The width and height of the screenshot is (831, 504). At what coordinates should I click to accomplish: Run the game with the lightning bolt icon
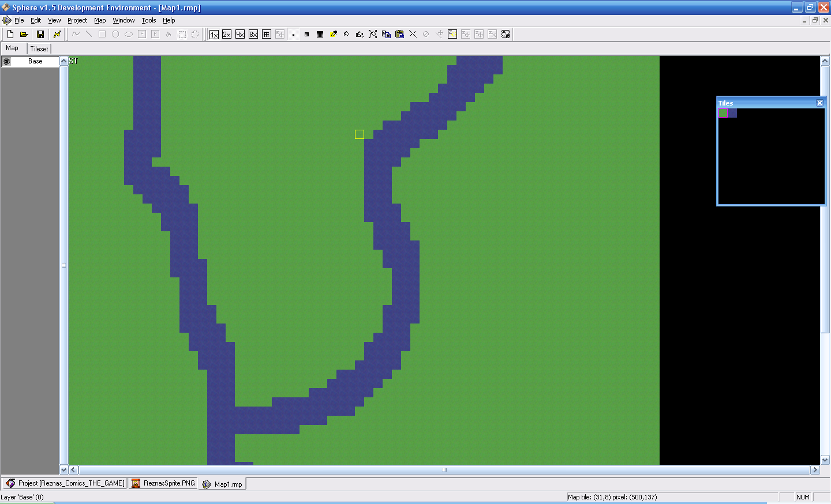[x=57, y=34]
